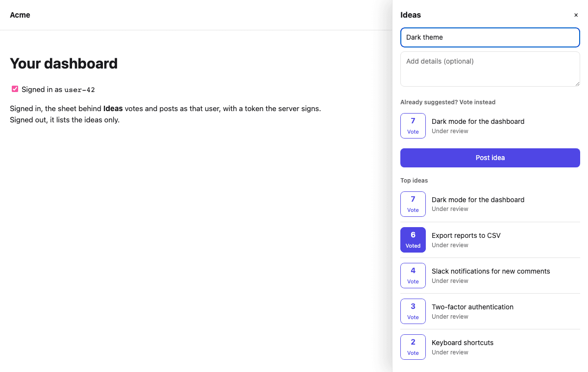Click the Two-factor authentication idea title
The height and width of the screenshot is (372, 588).
pos(472,307)
